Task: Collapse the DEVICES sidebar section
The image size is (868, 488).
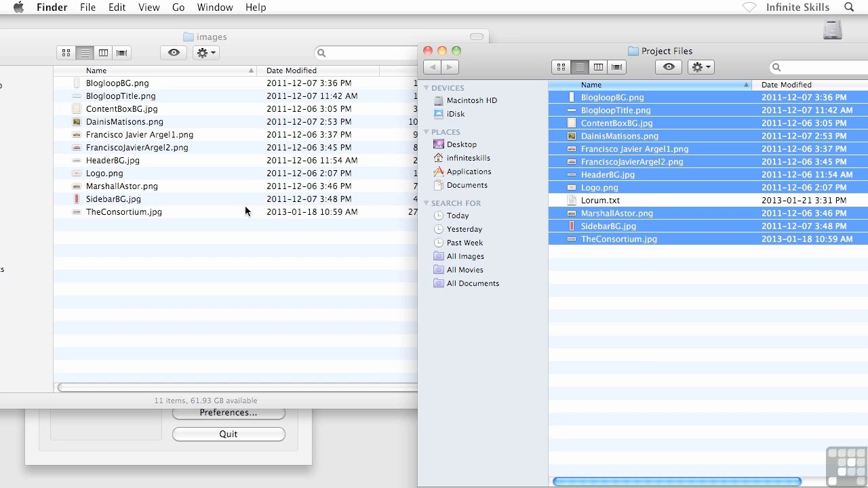Action: coord(427,88)
